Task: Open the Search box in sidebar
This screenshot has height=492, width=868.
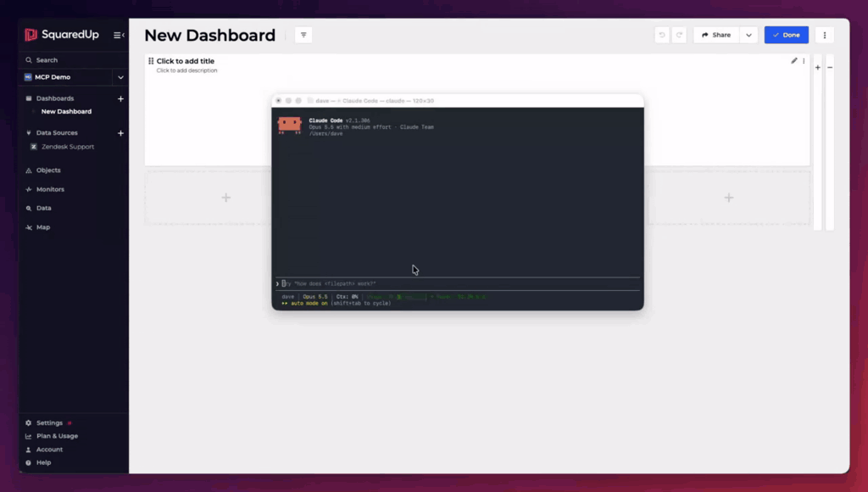Action: [73, 60]
